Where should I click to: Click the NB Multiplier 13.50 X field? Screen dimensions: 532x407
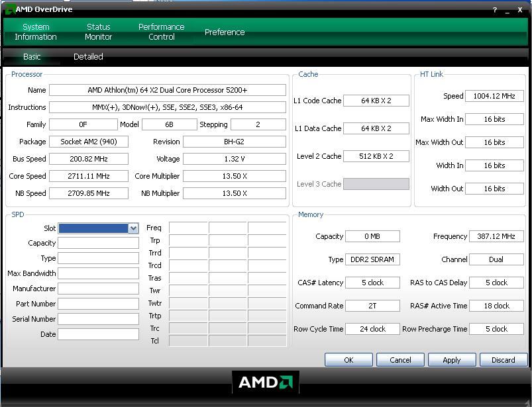235,193
